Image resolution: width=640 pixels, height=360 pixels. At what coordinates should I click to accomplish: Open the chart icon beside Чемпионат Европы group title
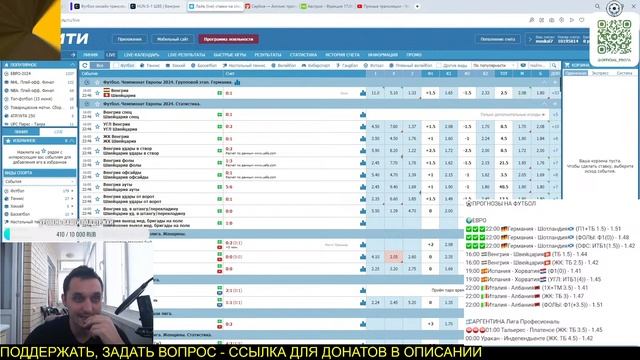[237, 82]
